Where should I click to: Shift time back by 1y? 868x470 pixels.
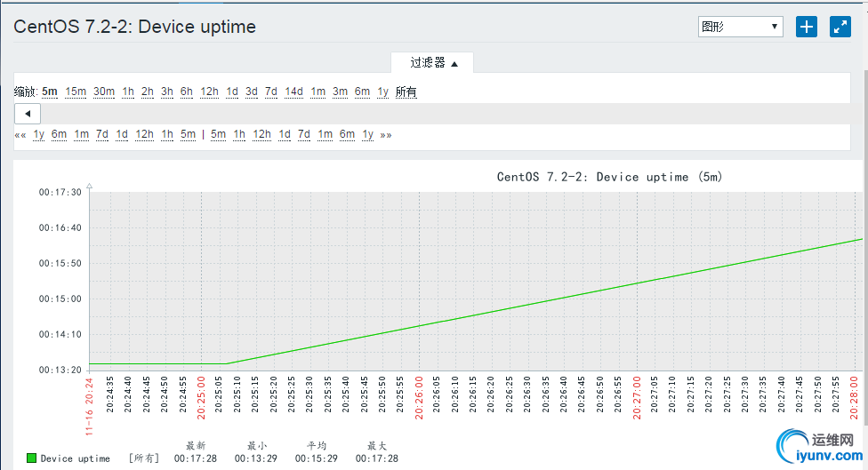tap(39, 134)
